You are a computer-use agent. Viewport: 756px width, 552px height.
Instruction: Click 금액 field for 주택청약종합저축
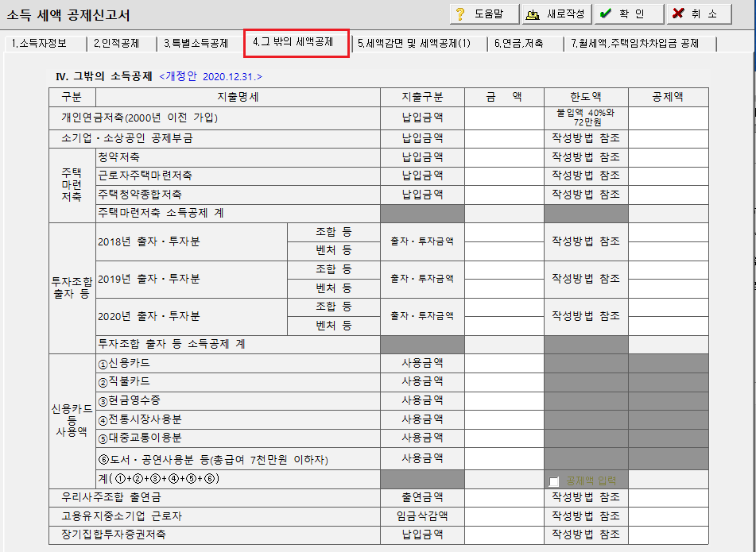(x=504, y=195)
